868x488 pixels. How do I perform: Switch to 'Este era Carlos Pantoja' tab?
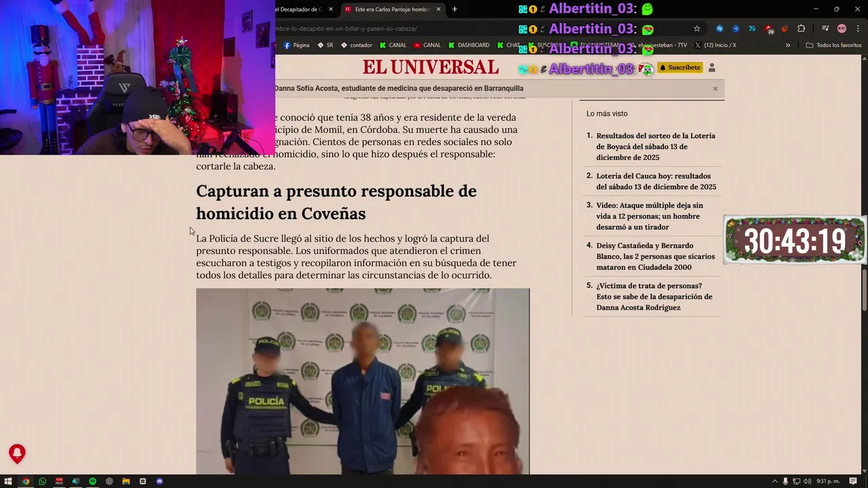[392, 9]
